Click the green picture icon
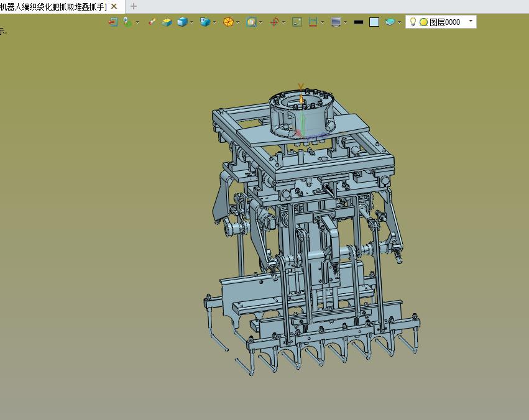 (297, 22)
